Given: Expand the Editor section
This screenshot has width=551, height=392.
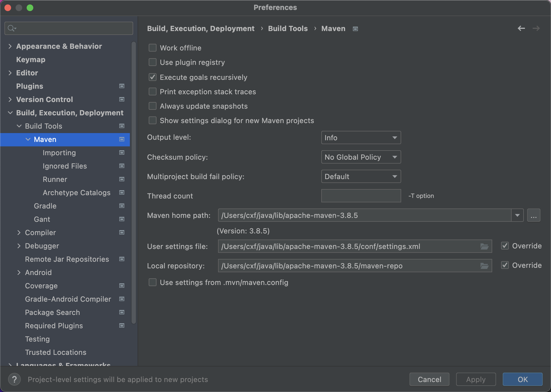Looking at the screenshot, I should click(10, 73).
